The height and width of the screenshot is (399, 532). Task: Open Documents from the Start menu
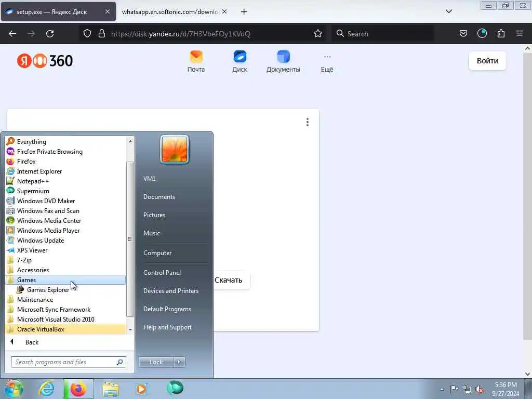point(159,197)
